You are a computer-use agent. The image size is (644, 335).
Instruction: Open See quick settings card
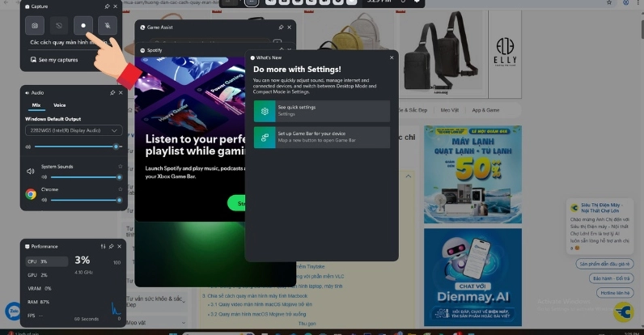321,111
